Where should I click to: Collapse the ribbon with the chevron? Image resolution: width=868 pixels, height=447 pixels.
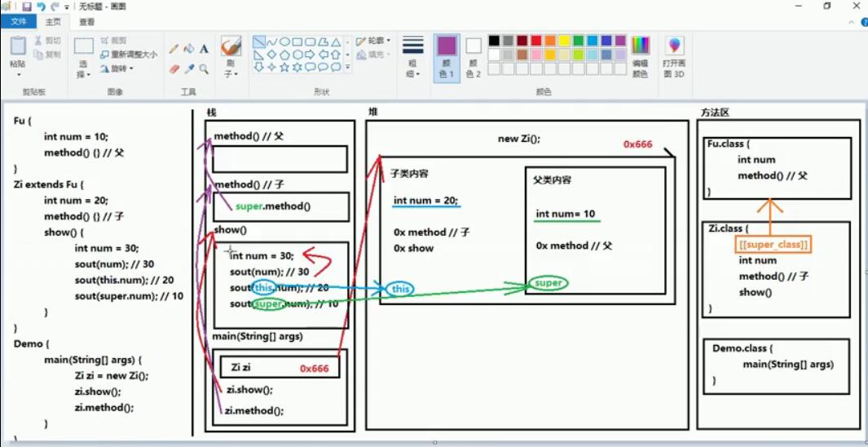click(x=852, y=22)
